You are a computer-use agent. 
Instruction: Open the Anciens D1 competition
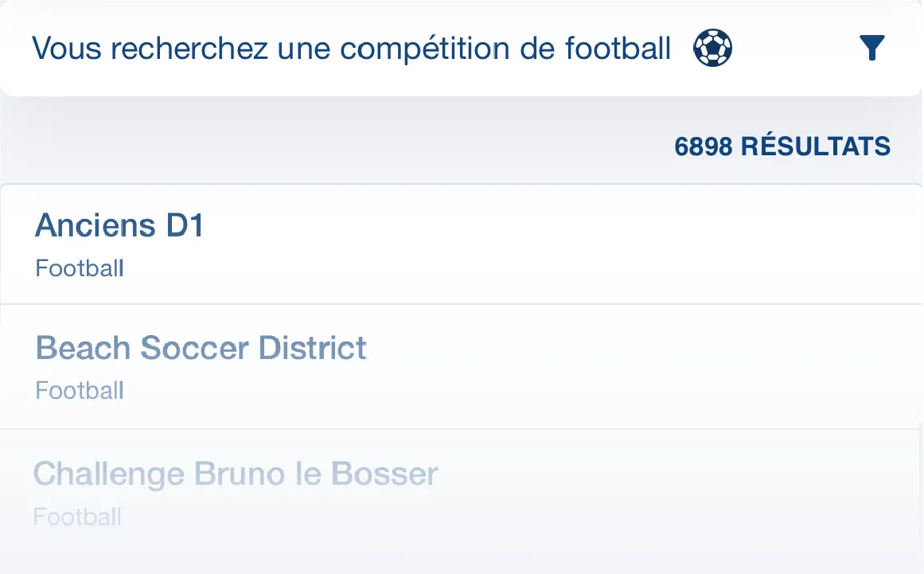click(119, 225)
